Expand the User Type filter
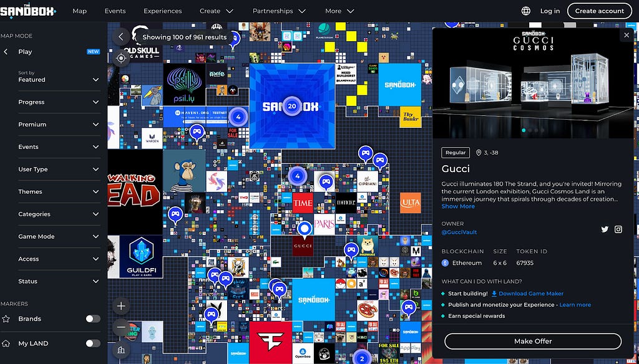639x364 pixels. 59,170
